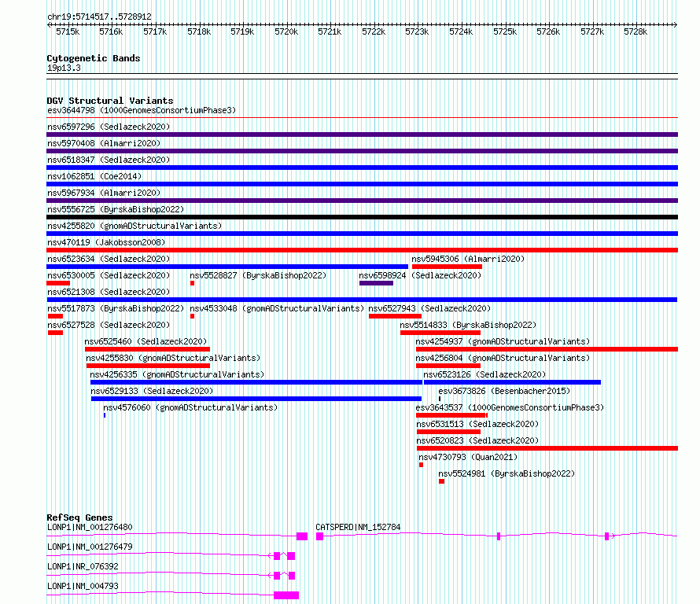Select the nsv6523634 Sedlazeck2020 label
The height and width of the screenshot is (604, 700).
click(109, 259)
